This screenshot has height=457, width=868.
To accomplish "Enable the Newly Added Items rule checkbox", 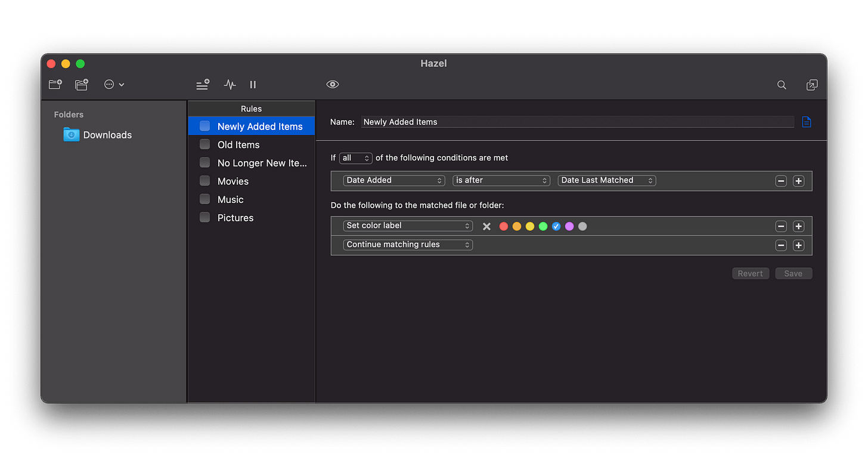I will click(x=204, y=126).
